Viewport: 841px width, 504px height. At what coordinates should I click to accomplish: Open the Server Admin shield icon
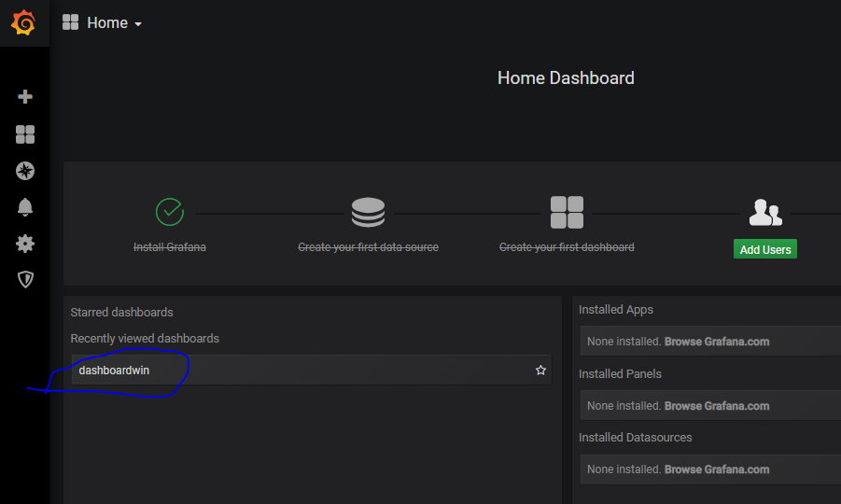click(x=25, y=279)
